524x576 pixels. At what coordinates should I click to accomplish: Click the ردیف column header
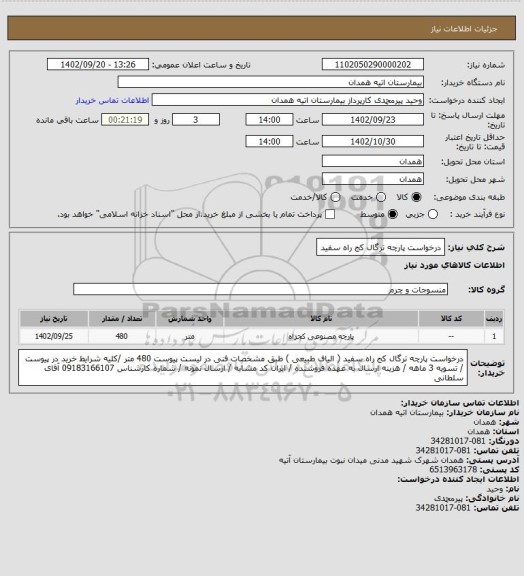point(494,318)
